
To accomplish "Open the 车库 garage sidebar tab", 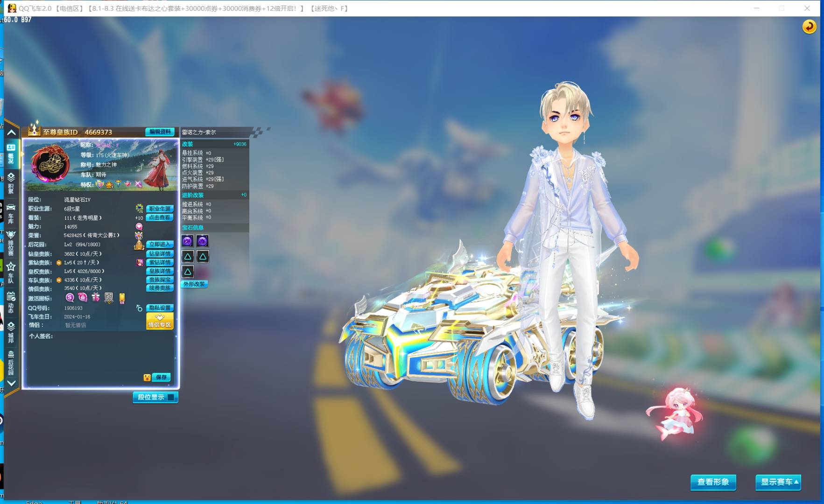I will pyautogui.click(x=11, y=213).
